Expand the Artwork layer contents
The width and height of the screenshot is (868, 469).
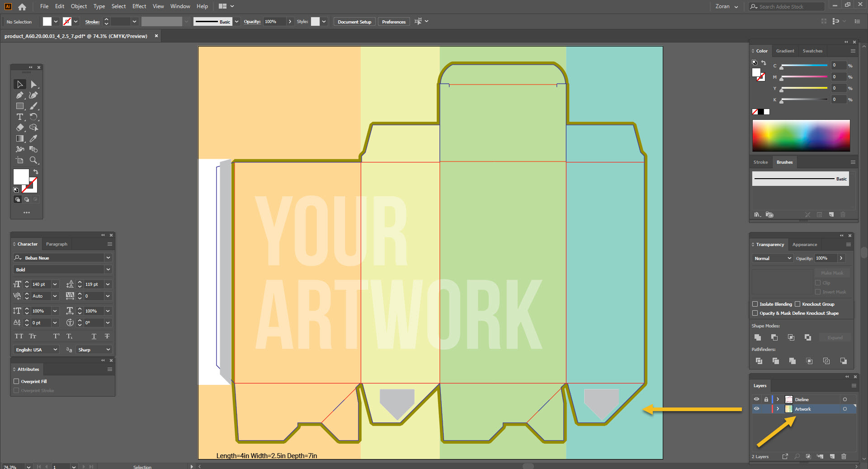[778, 409]
